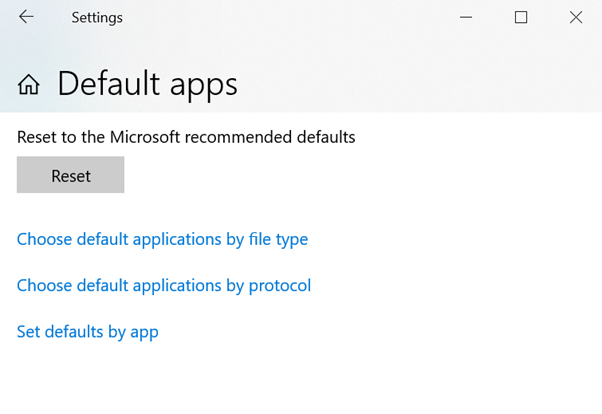Image resolution: width=602 pixels, height=414 pixels.
Task: Hit the X button in the title bar
Action: (x=576, y=17)
